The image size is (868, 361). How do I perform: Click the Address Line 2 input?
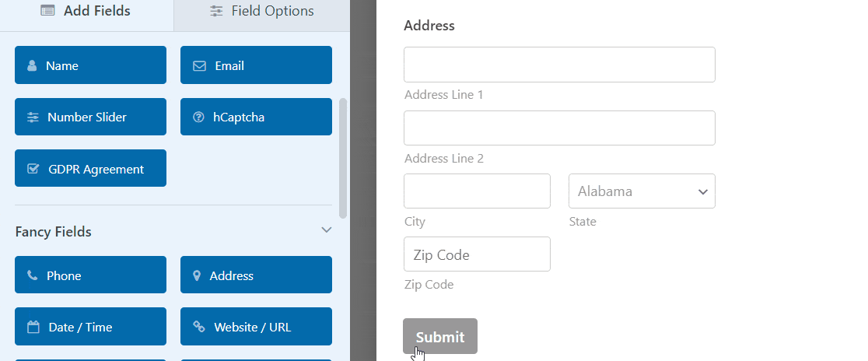(x=559, y=128)
